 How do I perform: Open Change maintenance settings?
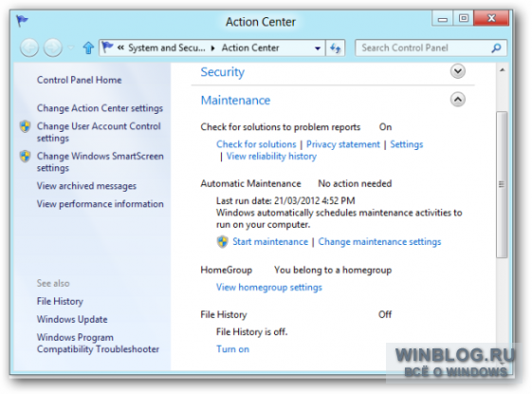379,242
